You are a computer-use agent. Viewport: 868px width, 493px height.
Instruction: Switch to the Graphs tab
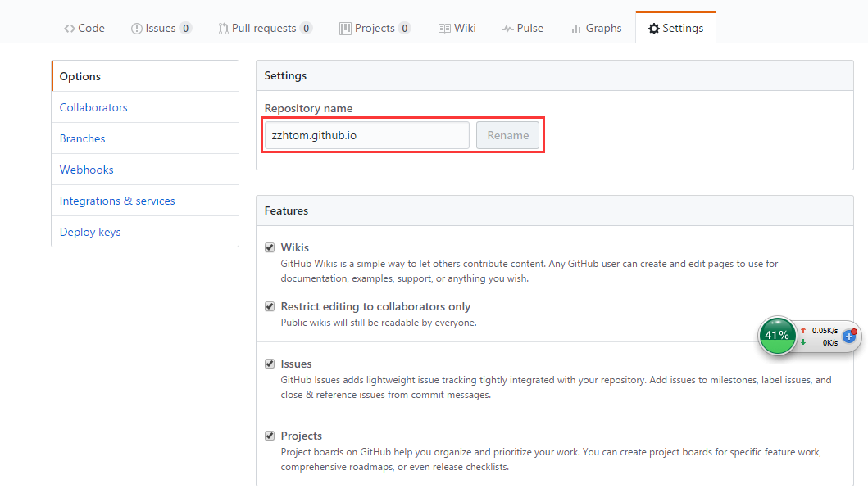[595, 28]
